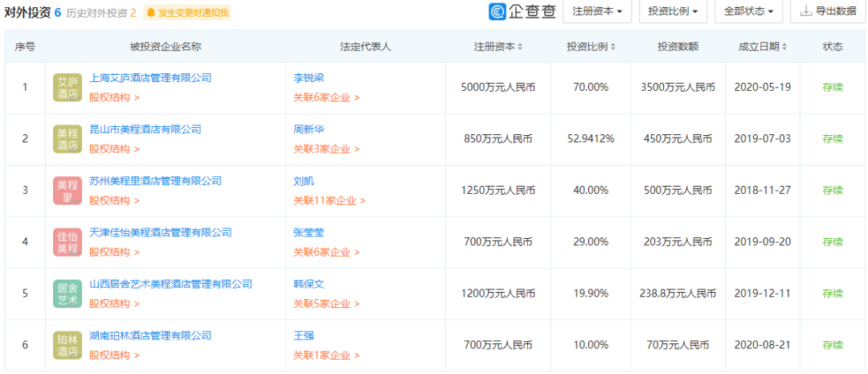Click 关联1家企业 under 王强
Viewport: 868px width, 374px height.
click(326, 356)
